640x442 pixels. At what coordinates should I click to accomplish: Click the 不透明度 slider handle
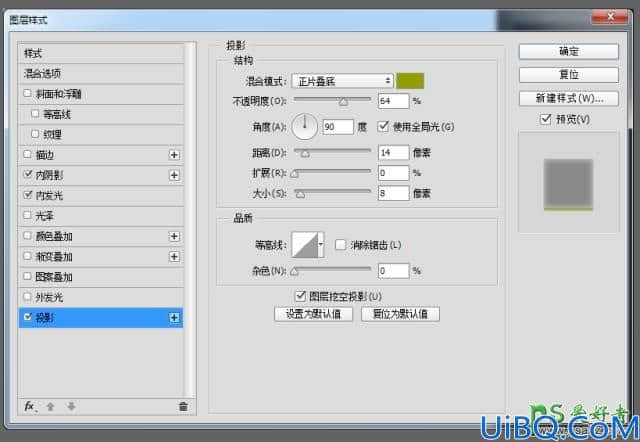pos(343,102)
